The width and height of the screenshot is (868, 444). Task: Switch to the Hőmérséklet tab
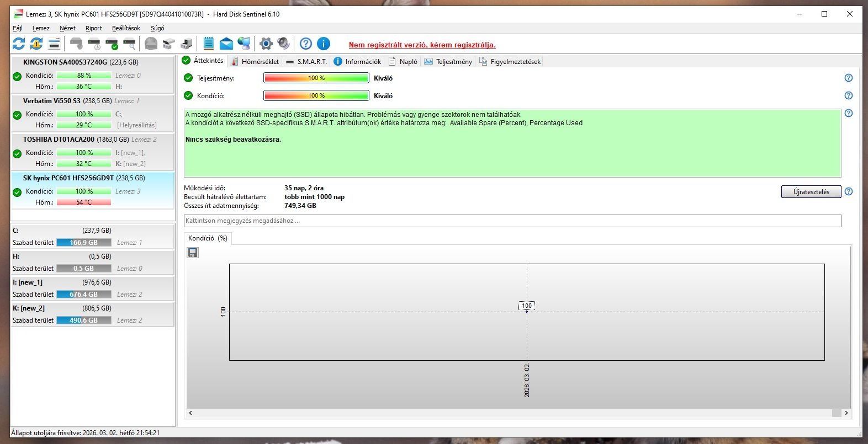pos(255,61)
